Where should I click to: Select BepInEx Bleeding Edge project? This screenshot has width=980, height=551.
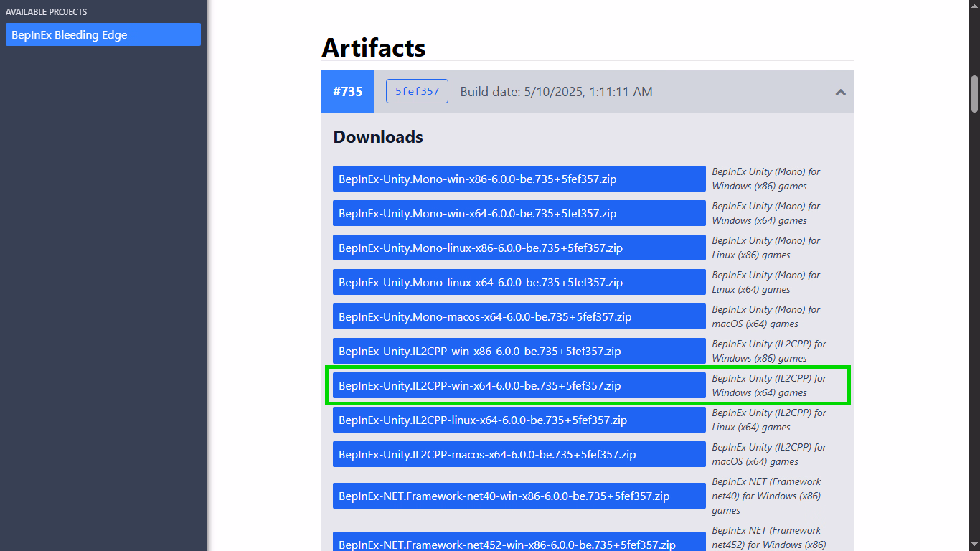103,34
